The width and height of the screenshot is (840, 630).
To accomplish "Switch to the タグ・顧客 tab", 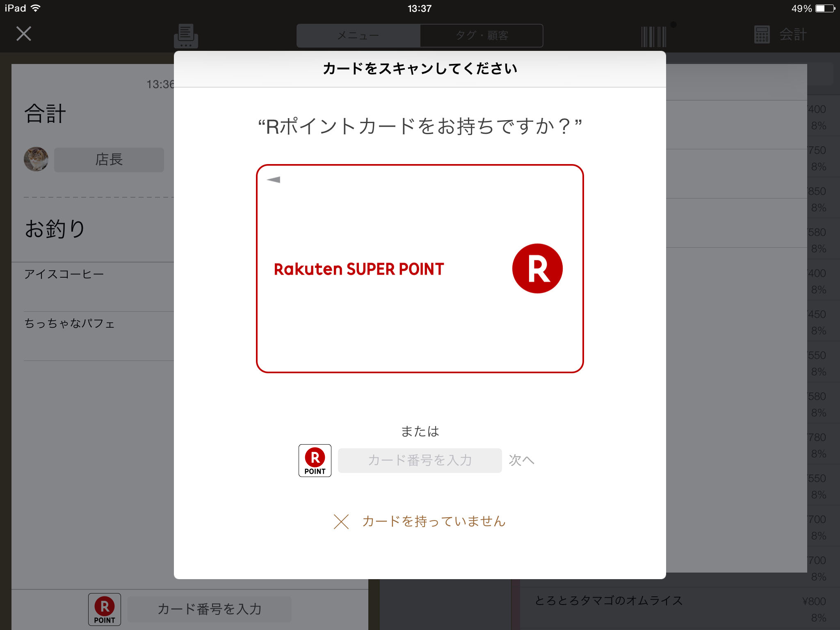I will 482,36.
